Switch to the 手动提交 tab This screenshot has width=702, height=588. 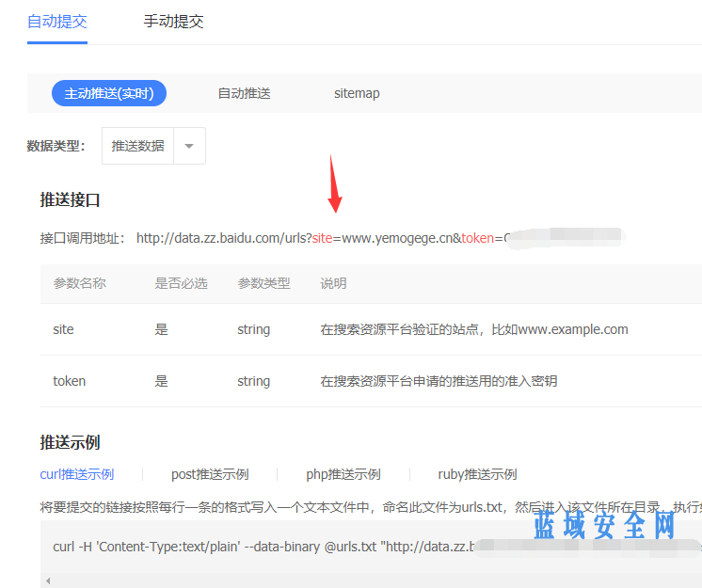coord(173,21)
